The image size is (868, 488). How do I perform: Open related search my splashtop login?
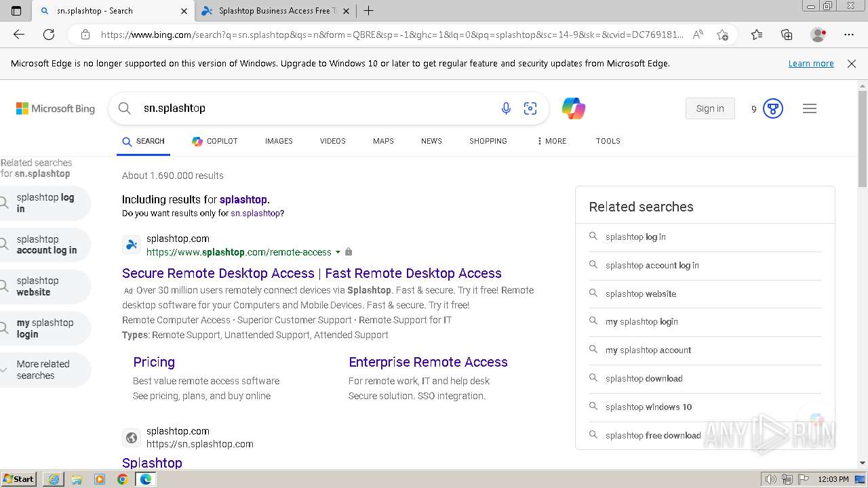coord(705,322)
